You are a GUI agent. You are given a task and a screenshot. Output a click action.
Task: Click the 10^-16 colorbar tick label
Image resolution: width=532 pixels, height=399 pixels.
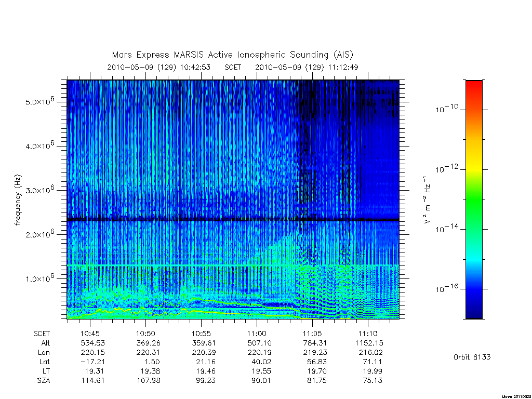point(447,288)
